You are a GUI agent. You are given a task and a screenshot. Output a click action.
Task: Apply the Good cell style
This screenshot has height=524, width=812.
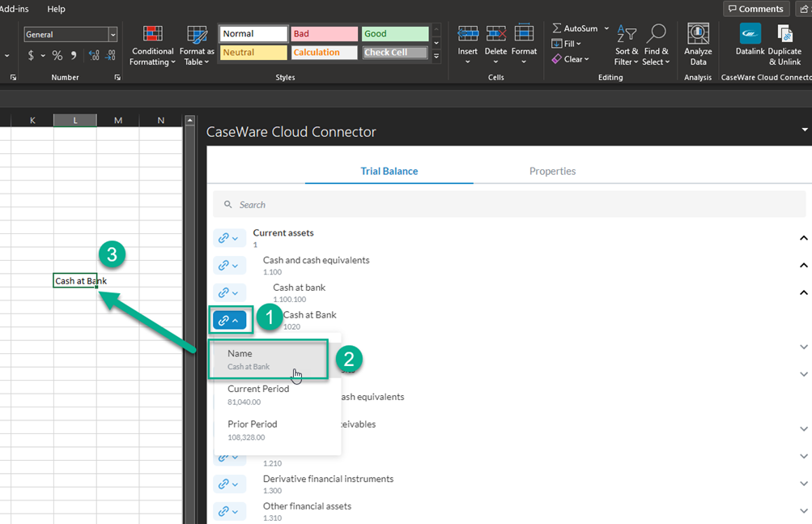coord(395,34)
